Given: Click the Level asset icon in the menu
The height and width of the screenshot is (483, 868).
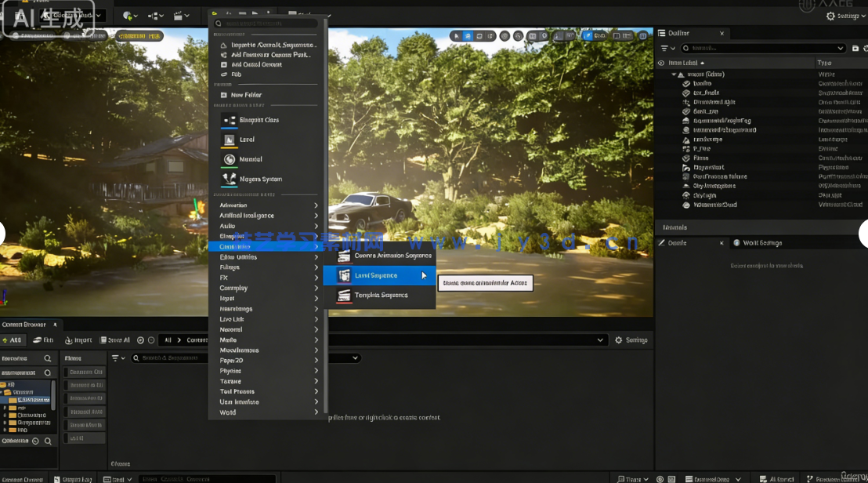Looking at the screenshot, I should (229, 140).
